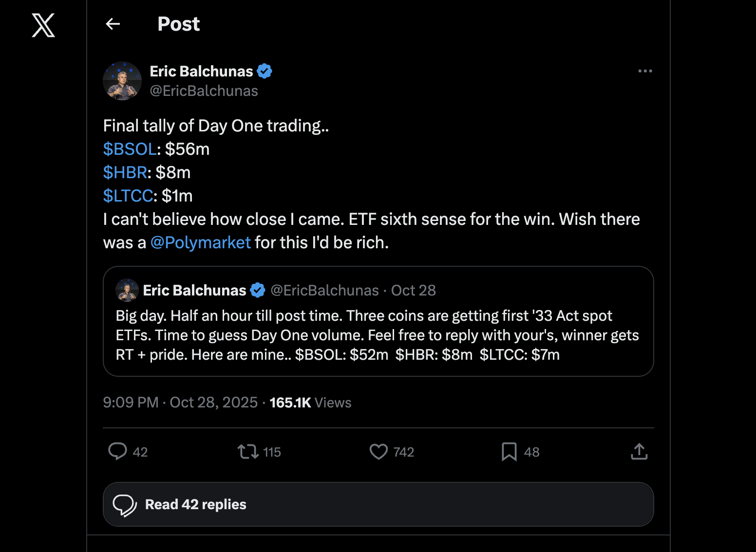Repost using the retweet arrows icon
Screen dimensions: 756x552
[x=248, y=452]
